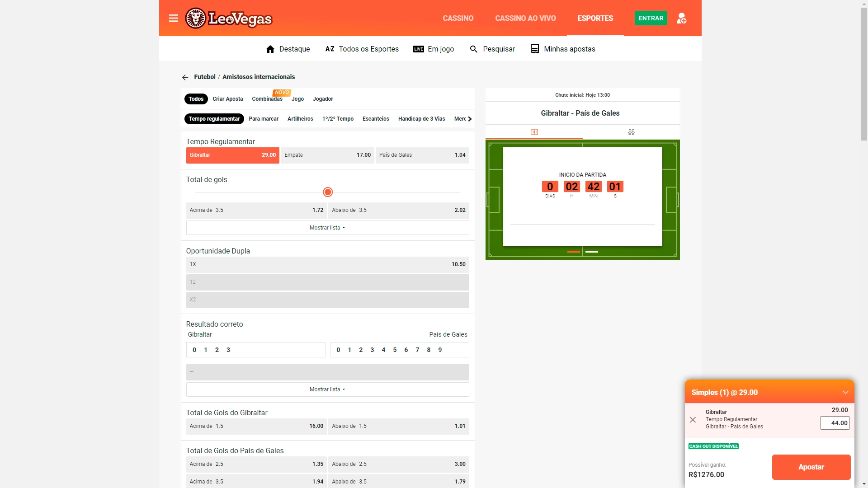868x488 pixels.
Task: Deselect Gibraltar 29.00 odds
Action: coord(233,155)
